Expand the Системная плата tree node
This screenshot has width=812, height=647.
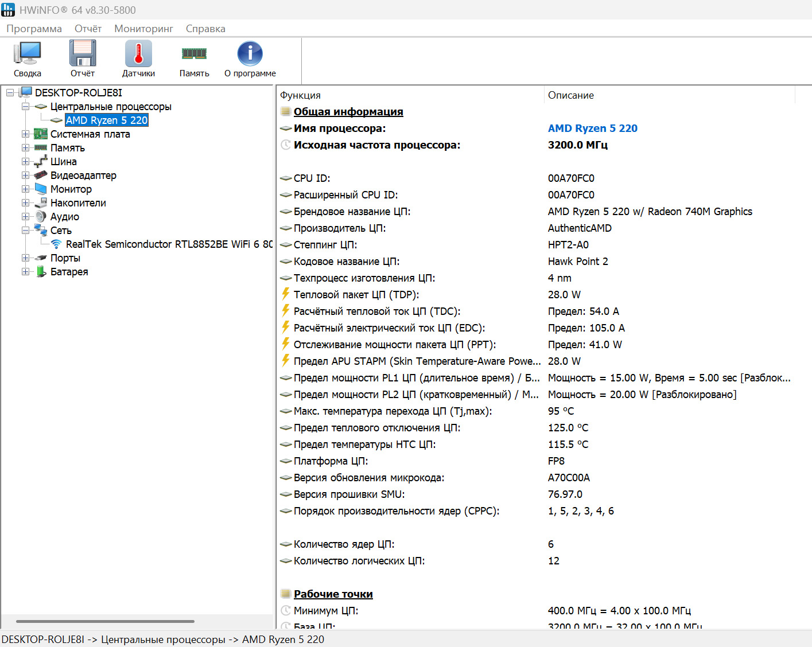click(25, 134)
